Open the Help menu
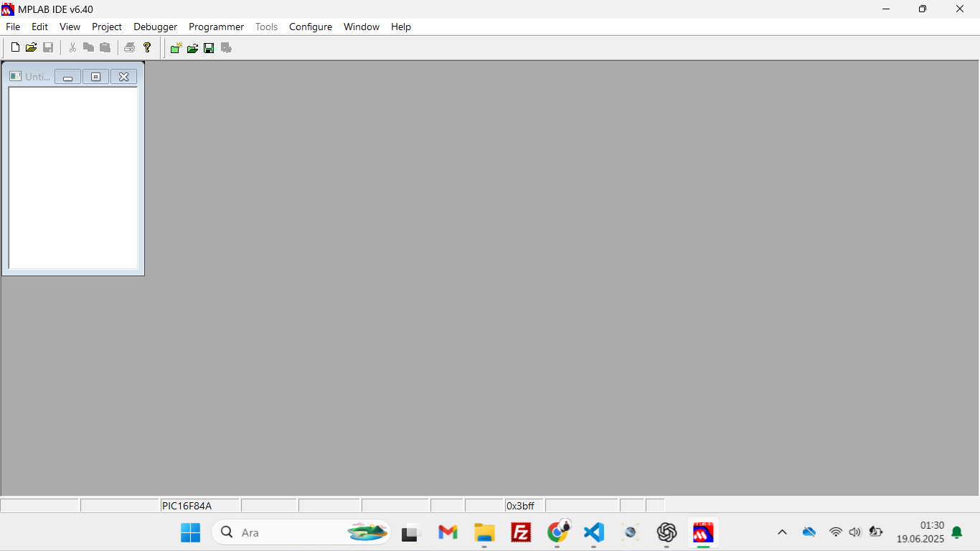 click(x=401, y=27)
